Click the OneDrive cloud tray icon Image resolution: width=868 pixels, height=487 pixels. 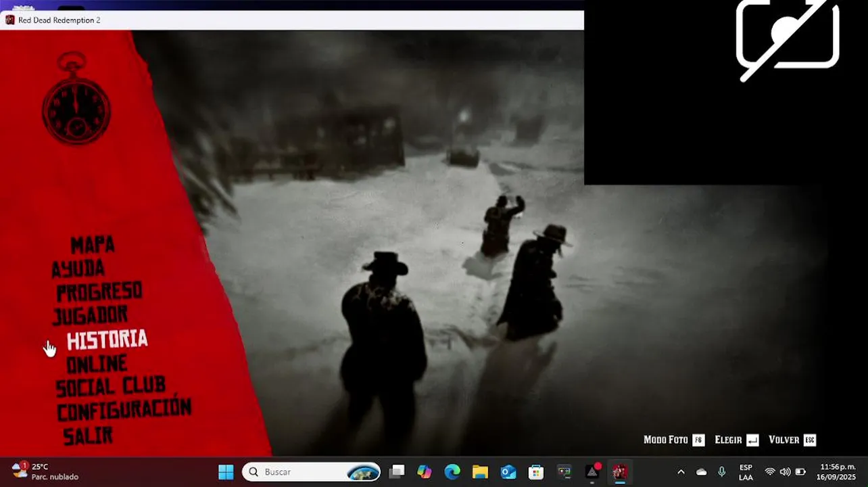coord(701,471)
